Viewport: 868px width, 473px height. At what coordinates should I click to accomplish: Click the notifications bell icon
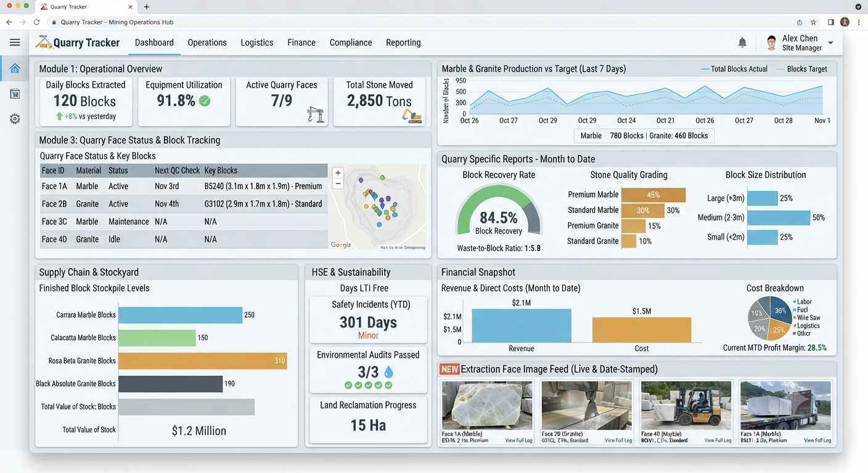pyautogui.click(x=742, y=42)
